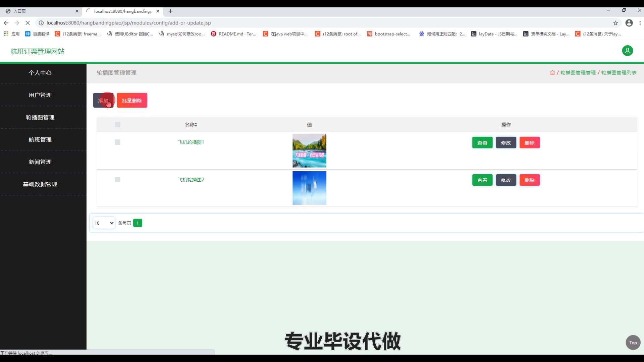Click the 飞机轮播图2 blue thumbnail image
Image resolution: width=644 pixels, height=362 pixels.
click(309, 188)
